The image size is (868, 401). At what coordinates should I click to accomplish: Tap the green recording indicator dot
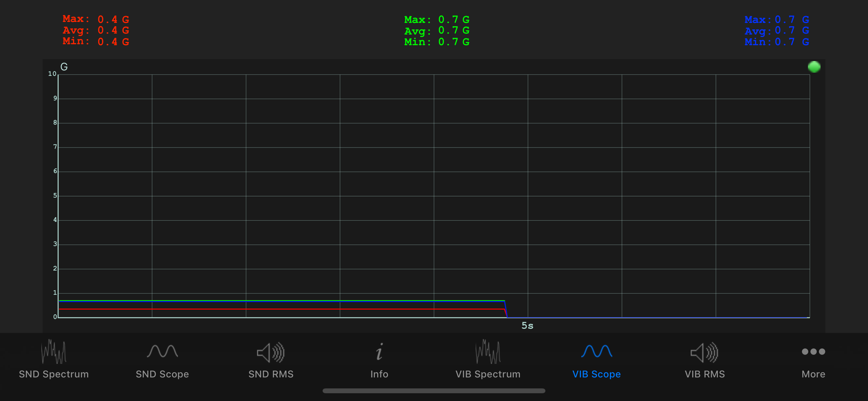point(814,67)
